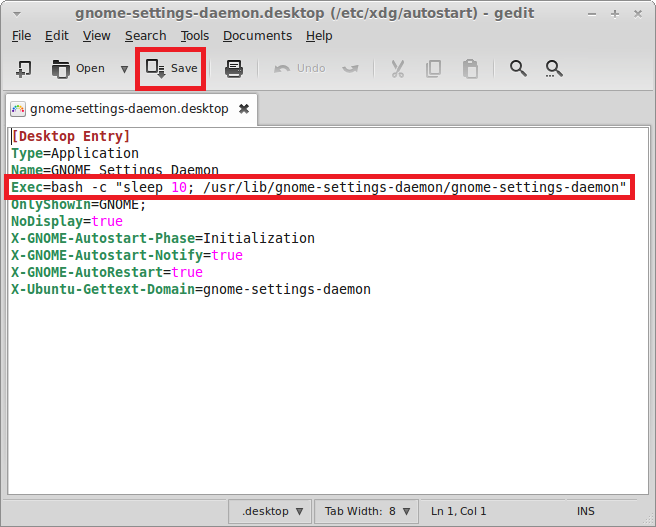This screenshot has width=656, height=527.
Task: Click the X-GNOME-AutoRestart=true line
Action: pos(107,272)
